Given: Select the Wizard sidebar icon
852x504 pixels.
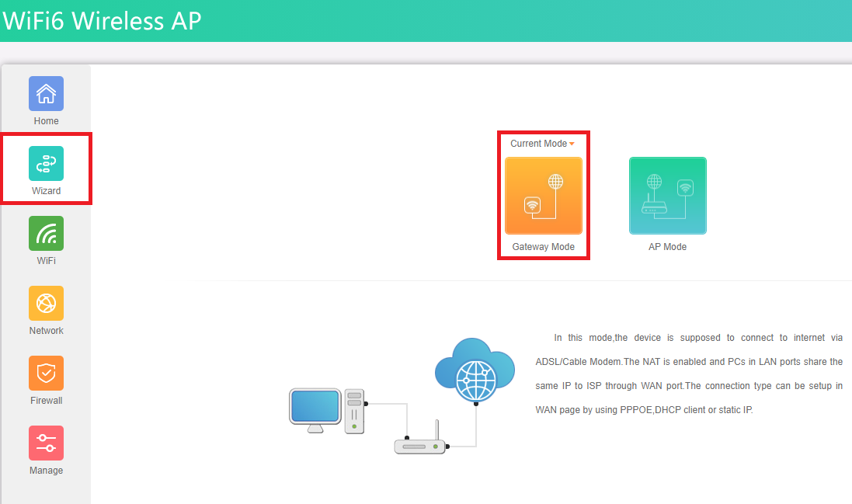Looking at the screenshot, I should pos(46,164).
